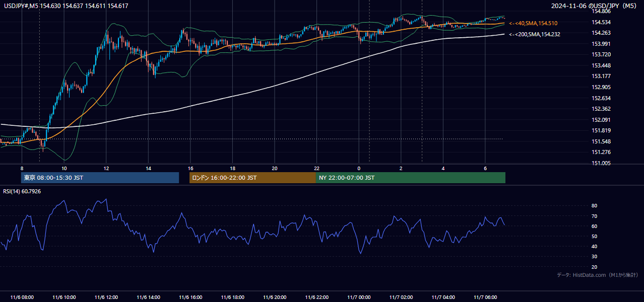Click price axis value 151.819
644x302 pixels.
pyautogui.click(x=602, y=130)
